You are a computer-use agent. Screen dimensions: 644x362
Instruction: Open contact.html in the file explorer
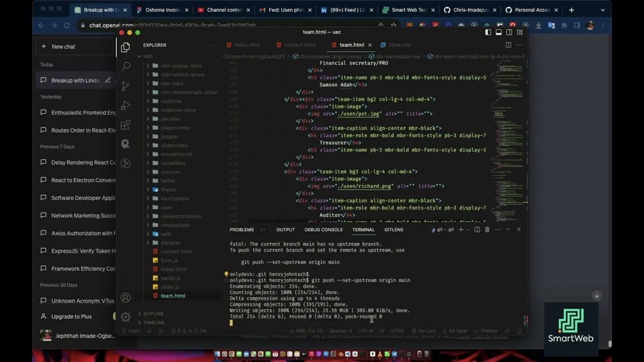(176, 251)
